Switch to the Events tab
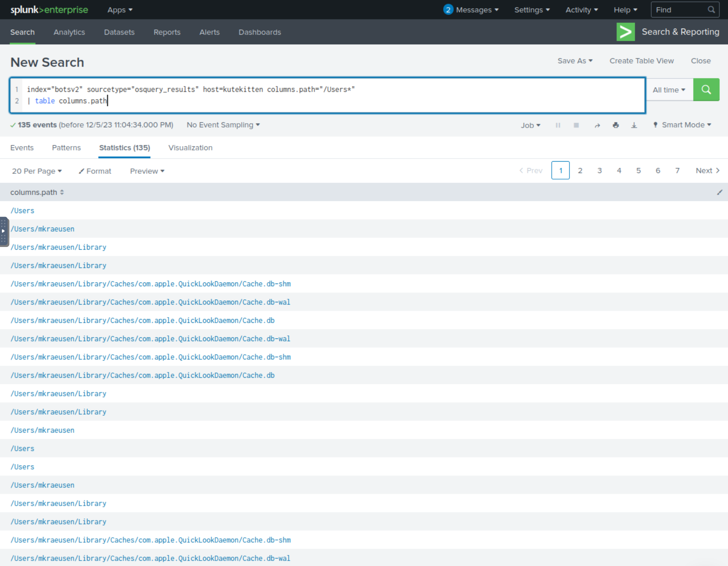The image size is (728, 566). [x=22, y=148]
